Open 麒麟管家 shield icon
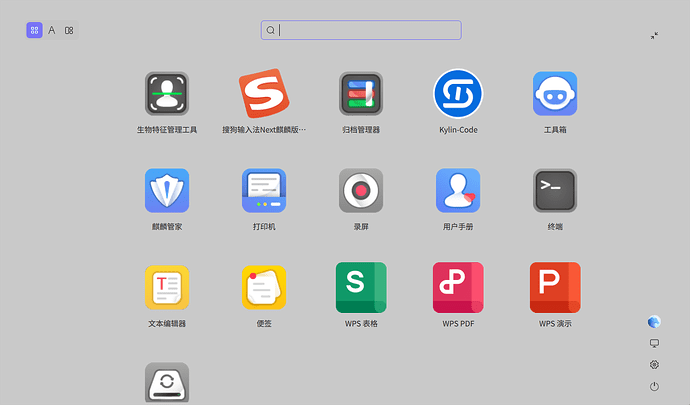 [167, 190]
